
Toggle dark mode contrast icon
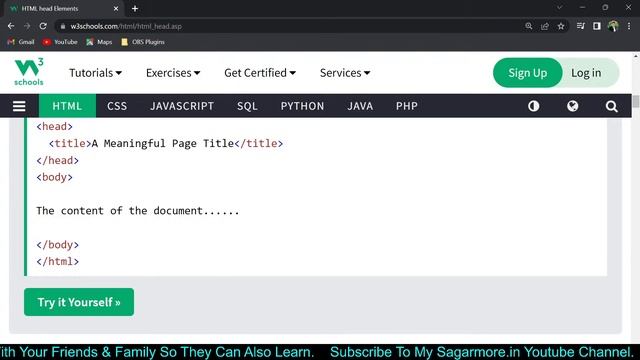click(533, 106)
